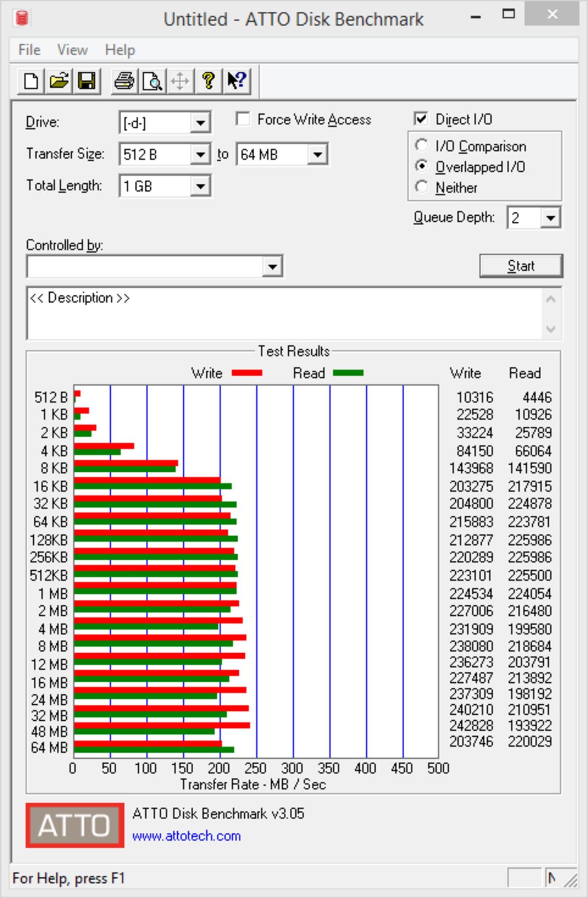The width and height of the screenshot is (588, 898).
Task: Click the ATTO app icon in title bar
Action: [x=22, y=18]
